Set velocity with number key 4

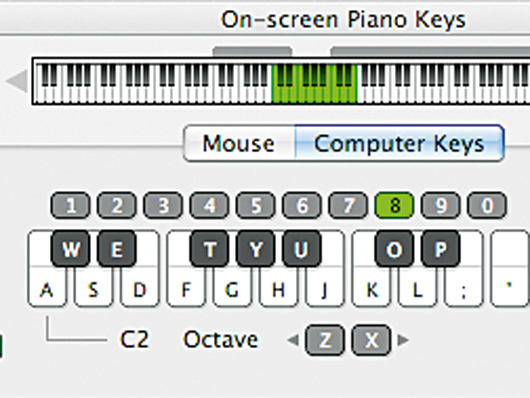click(x=210, y=205)
